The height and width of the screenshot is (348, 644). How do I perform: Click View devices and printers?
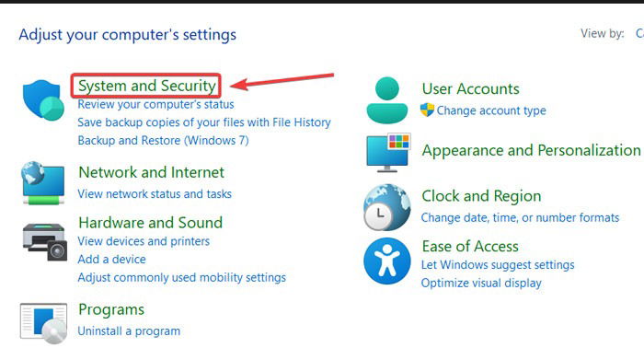coord(144,241)
